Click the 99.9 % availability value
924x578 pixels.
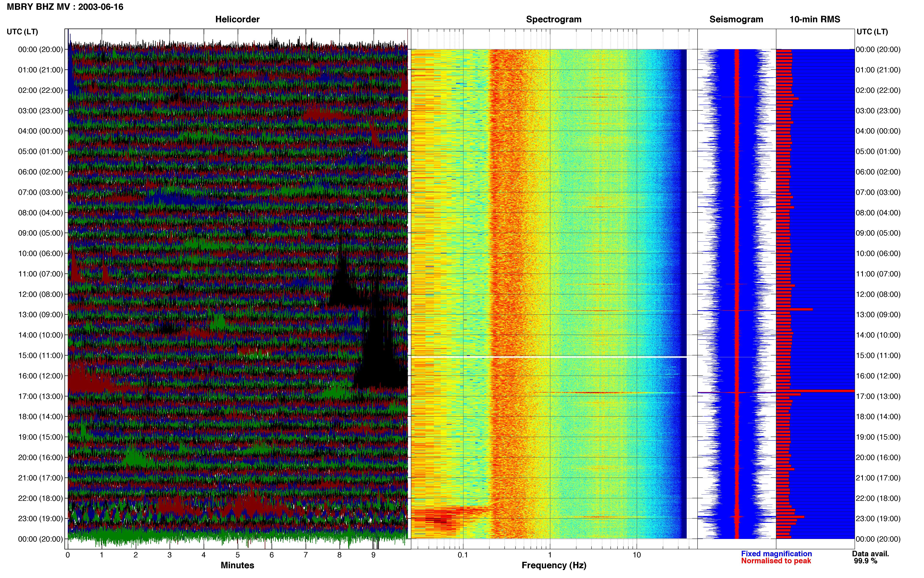click(865, 561)
